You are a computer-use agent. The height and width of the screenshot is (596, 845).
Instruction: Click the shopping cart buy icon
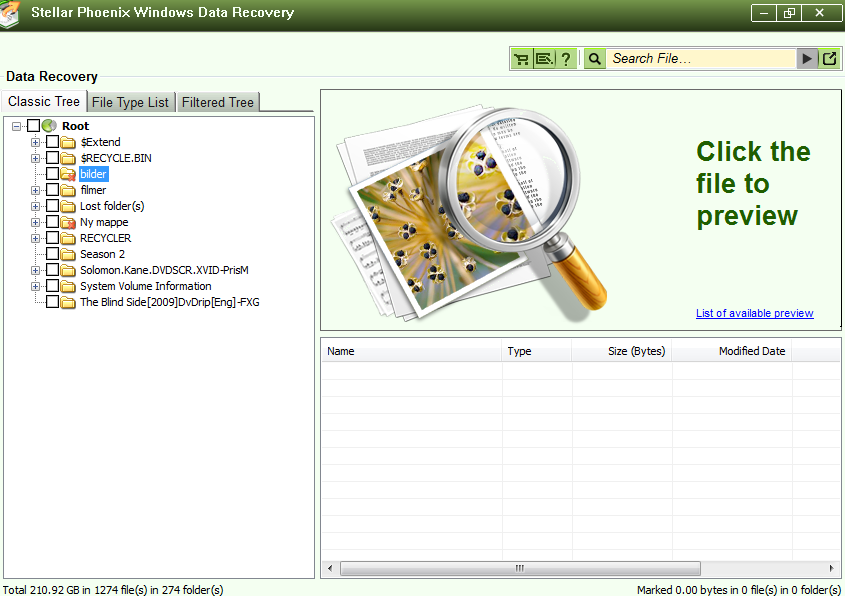point(521,59)
